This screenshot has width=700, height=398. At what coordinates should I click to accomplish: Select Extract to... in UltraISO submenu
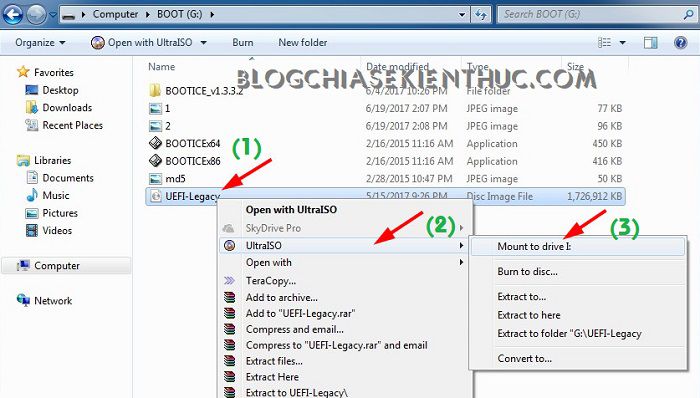pos(521,297)
